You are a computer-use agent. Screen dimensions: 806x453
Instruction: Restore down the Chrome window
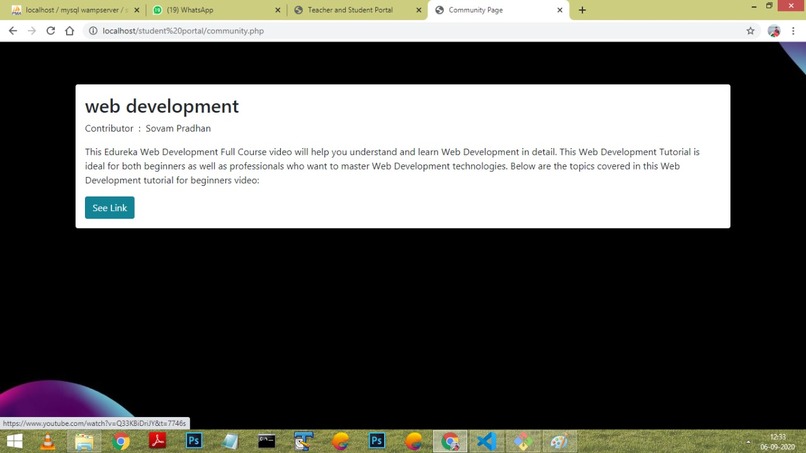[770, 6]
